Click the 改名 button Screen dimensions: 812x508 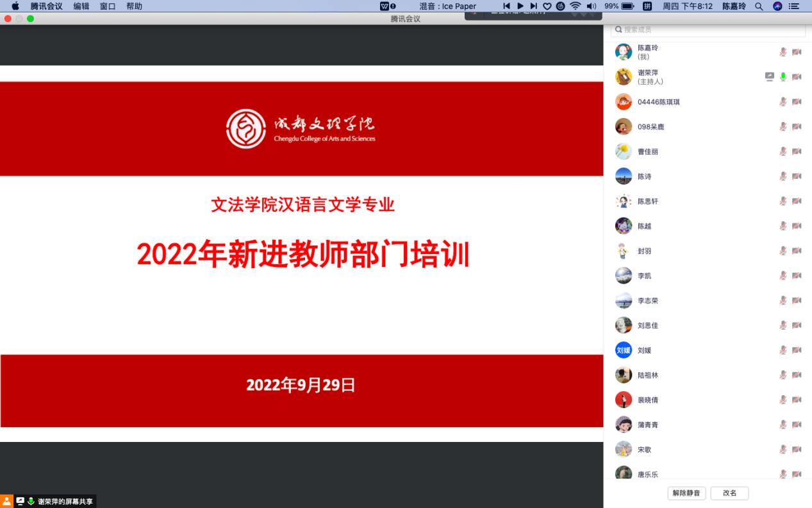click(729, 493)
